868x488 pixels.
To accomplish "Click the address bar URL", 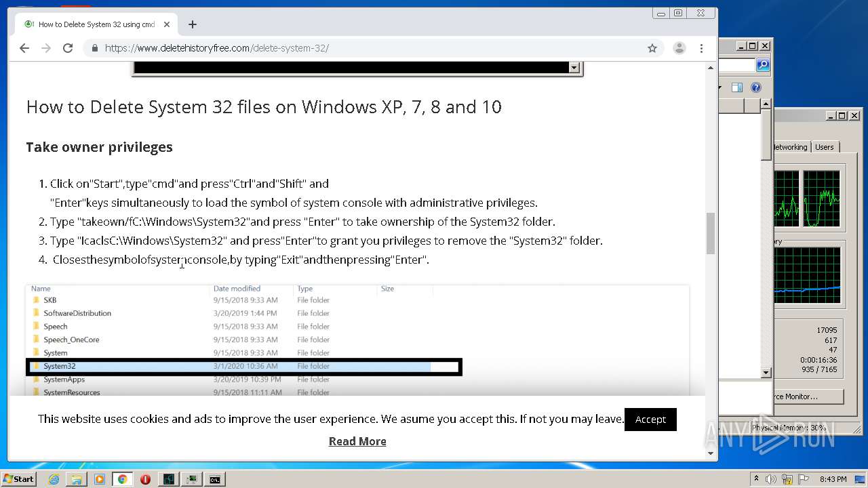I will coord(217,48).
